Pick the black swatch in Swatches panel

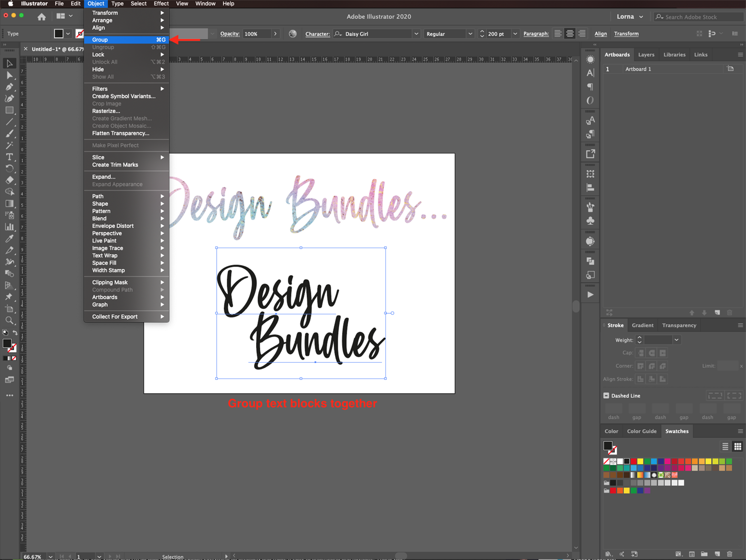click(x=627, y=462)
